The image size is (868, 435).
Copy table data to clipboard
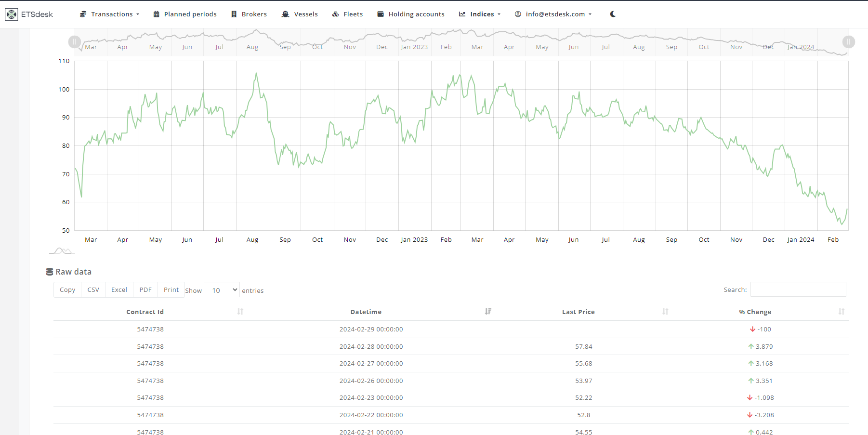coord(67,290)
